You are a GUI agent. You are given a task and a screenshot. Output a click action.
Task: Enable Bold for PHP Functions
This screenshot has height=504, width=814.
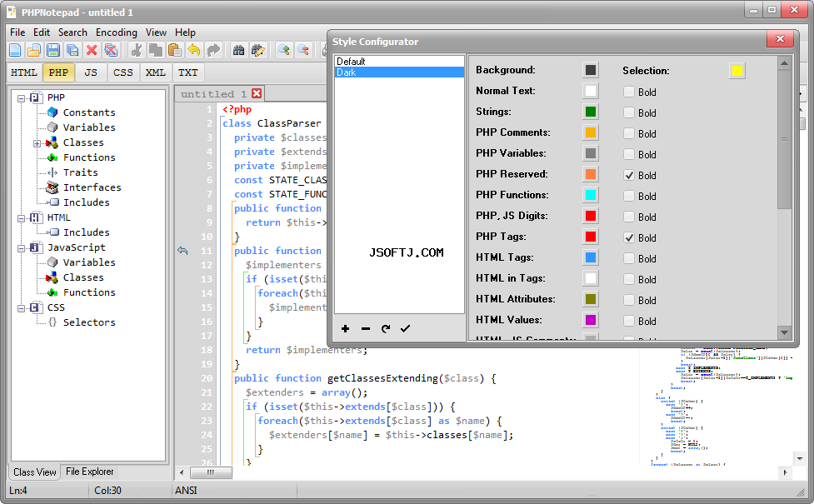(x=629, y=196)
